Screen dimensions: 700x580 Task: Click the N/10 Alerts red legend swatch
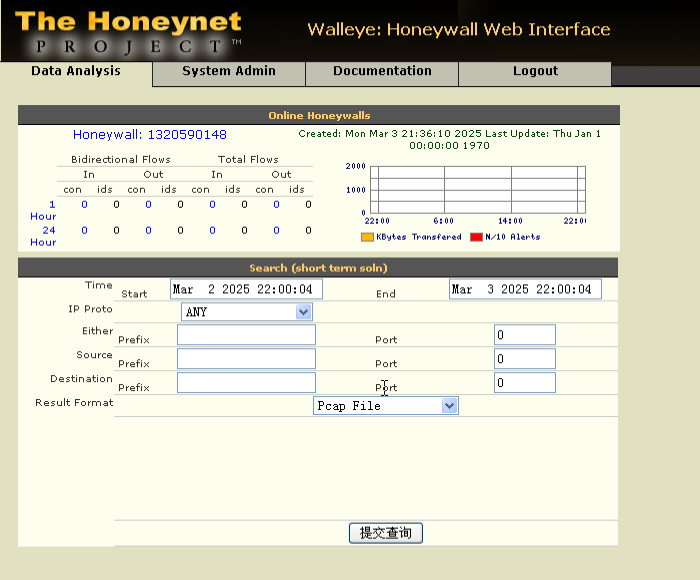click(476, 237)
